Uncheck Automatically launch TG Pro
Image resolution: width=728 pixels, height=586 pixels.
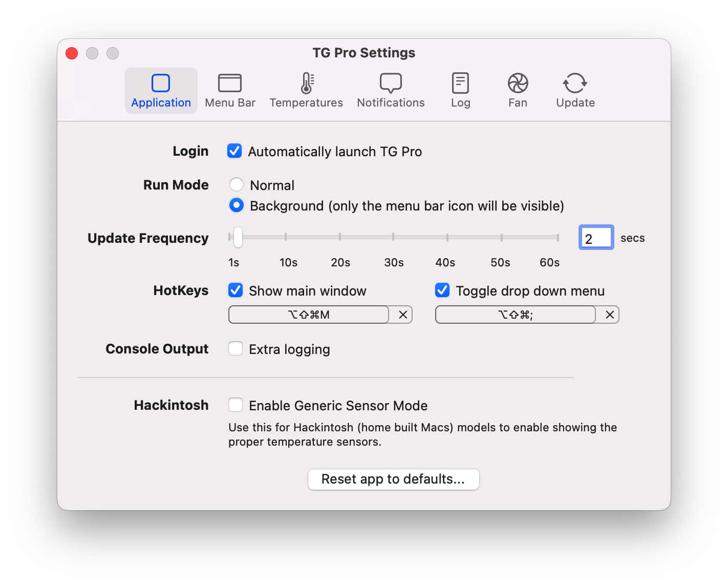(234, 151)
